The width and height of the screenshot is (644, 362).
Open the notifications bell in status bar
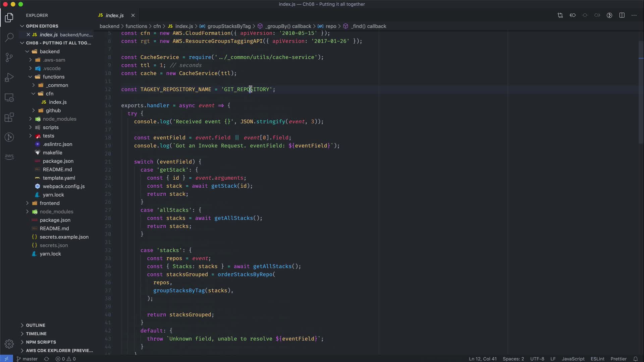635,359
